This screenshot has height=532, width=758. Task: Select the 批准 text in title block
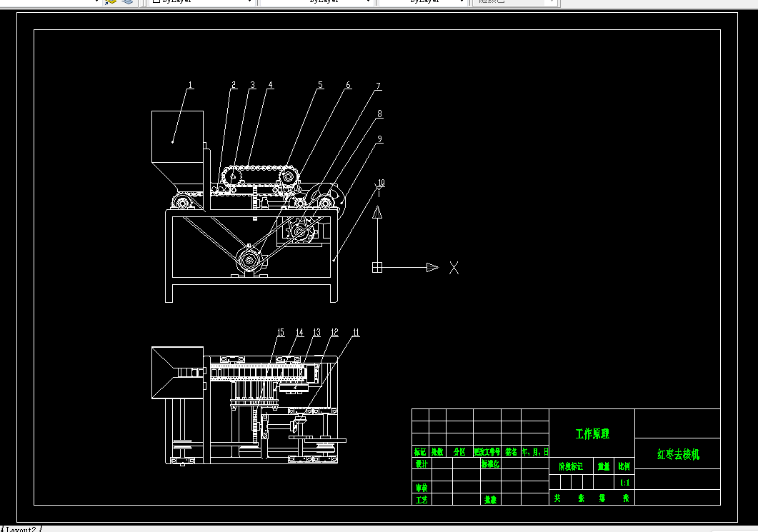pos(490,500)
